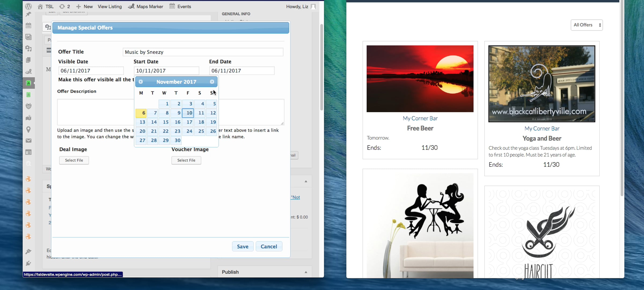Open the Events calendar toolbar icon

(172, 6)
